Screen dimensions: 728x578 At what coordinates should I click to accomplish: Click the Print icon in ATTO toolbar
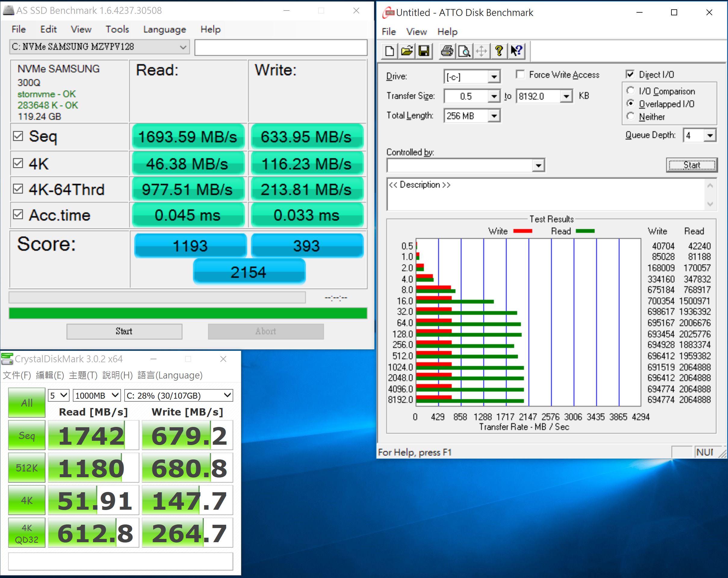(447, 51)
